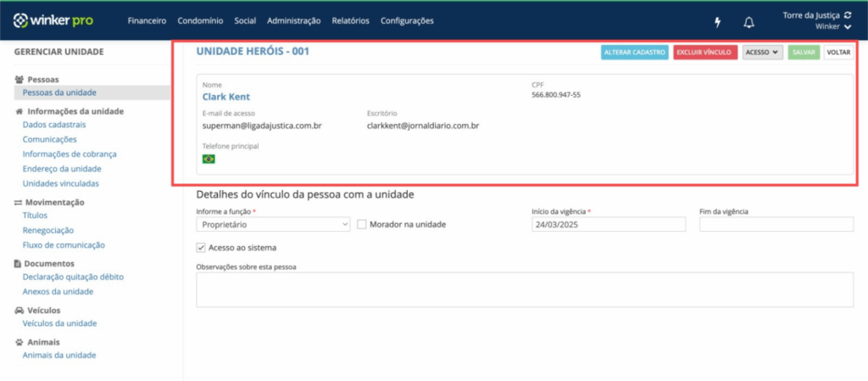This screenshot has width=868, height=381.
Task: Click the Observações sobre esta pessoa textarea
Action: coord(525,289)
